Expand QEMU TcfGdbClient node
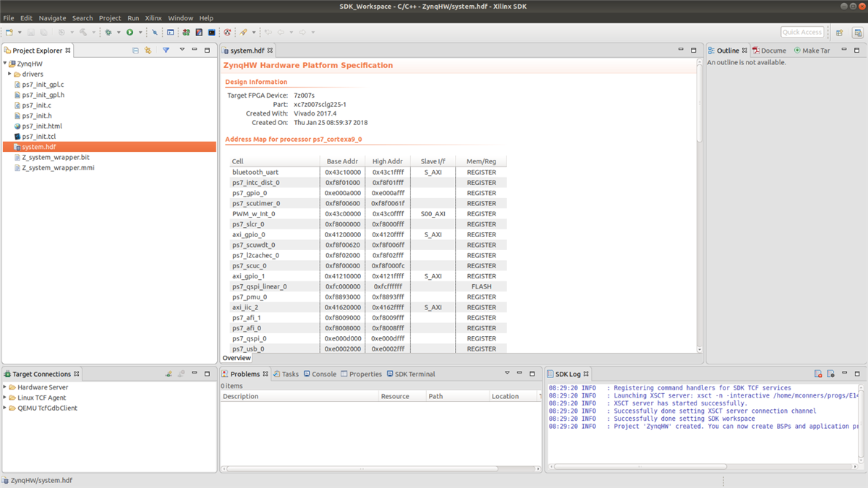 4,408
